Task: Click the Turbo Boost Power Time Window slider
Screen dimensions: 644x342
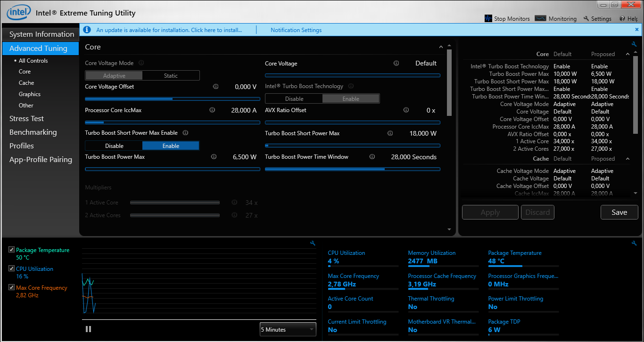Action: tap(353, 169)
